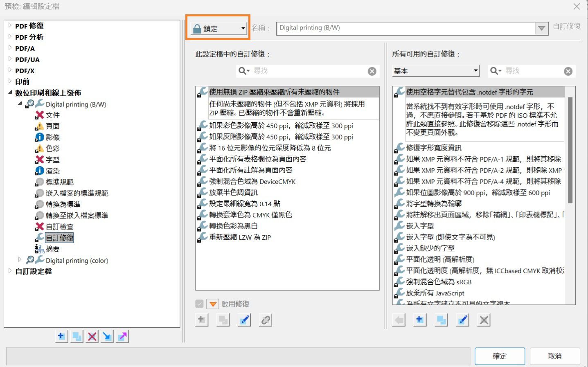
Task: Open the orange arrow dropdown beside 啟用修復
Action: 213,304
